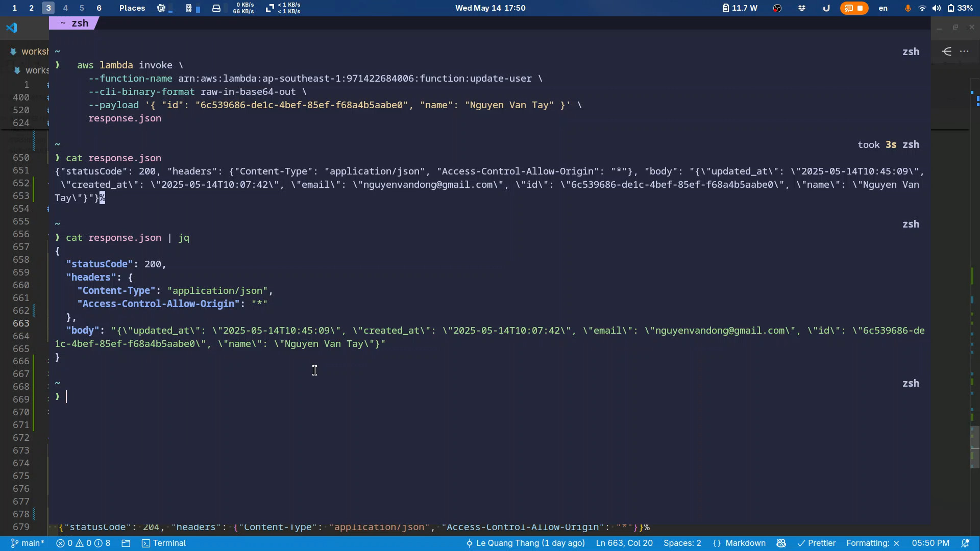
Task: Open the Places menu
Action: 132,8
